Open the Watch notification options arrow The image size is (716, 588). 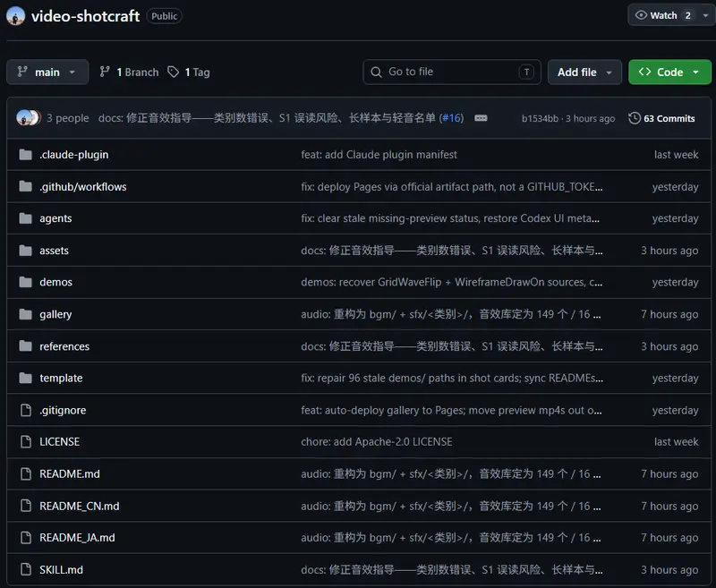tap(705, 15)
